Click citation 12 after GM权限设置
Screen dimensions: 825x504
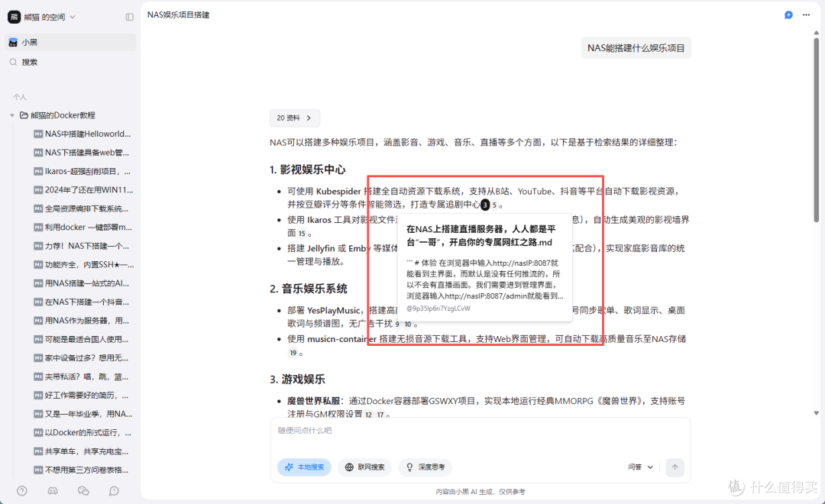coord(368,415)
